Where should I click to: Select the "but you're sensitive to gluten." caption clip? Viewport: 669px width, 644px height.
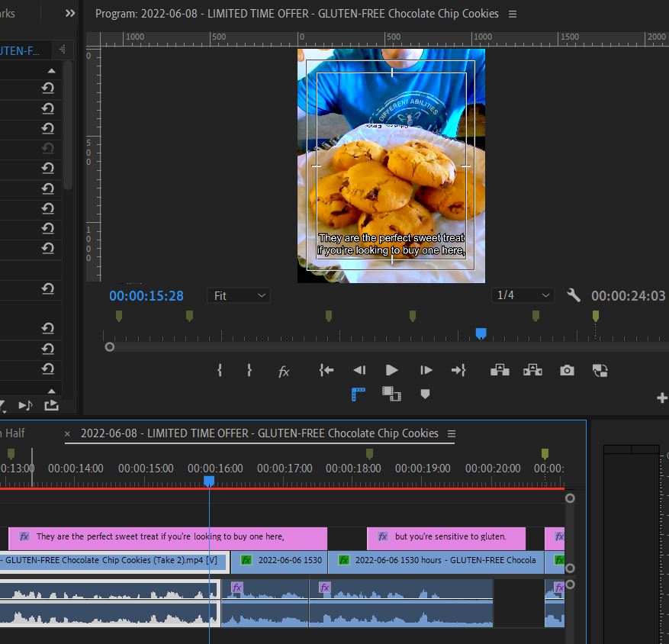(446, 539)
